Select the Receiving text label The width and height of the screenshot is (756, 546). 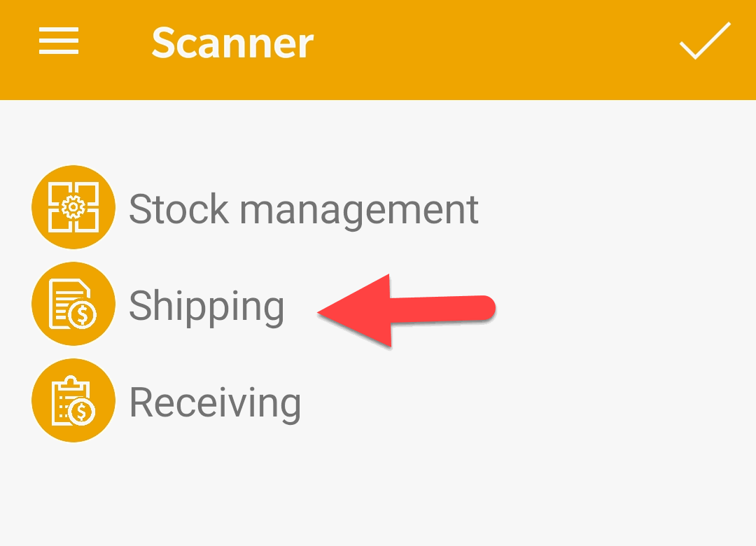(215, 403)
